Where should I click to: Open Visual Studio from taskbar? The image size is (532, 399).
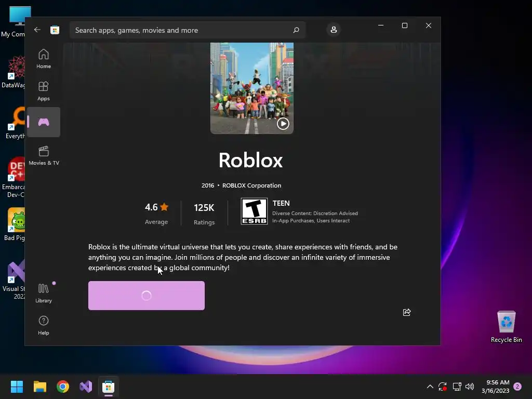click(x=86, y=387)
